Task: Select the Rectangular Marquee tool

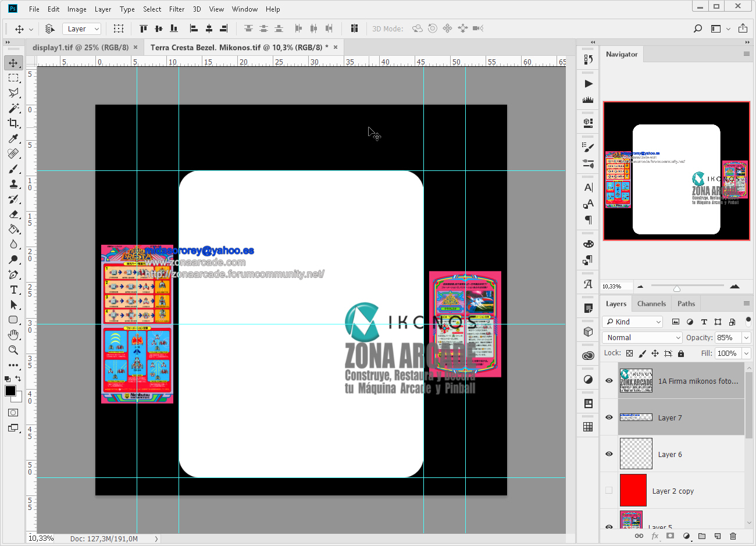Action: 13,78
